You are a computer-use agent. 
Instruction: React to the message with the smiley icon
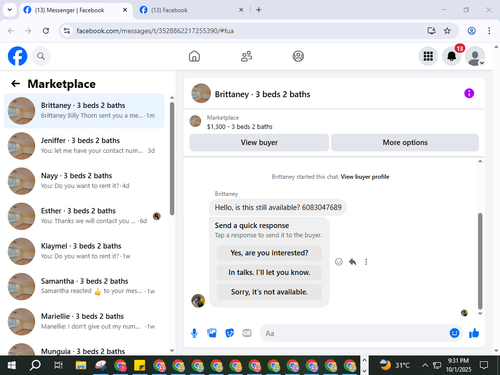point(339,262)
